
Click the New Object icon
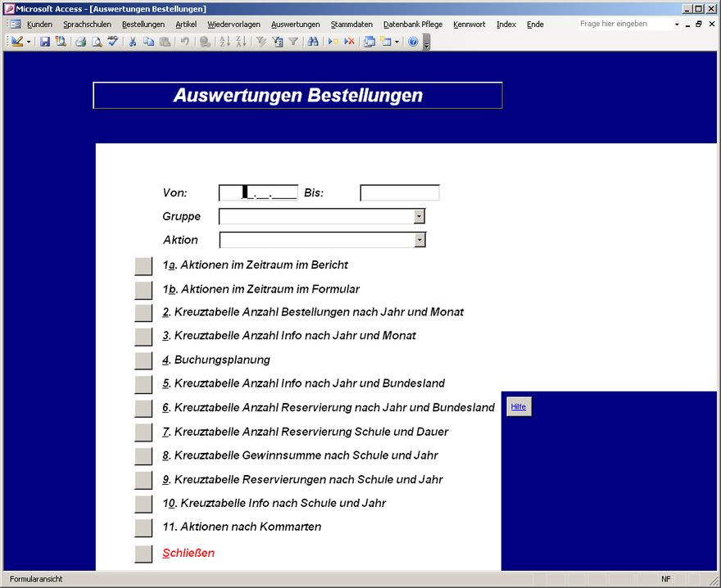click(x=386, y=42)
